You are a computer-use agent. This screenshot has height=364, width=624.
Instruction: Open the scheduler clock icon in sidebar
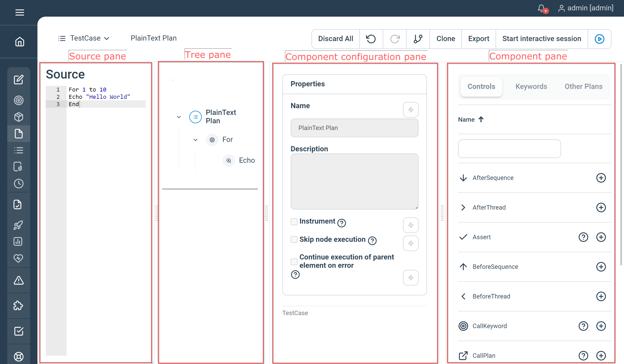pyautogui.click(x=19, y=183)
